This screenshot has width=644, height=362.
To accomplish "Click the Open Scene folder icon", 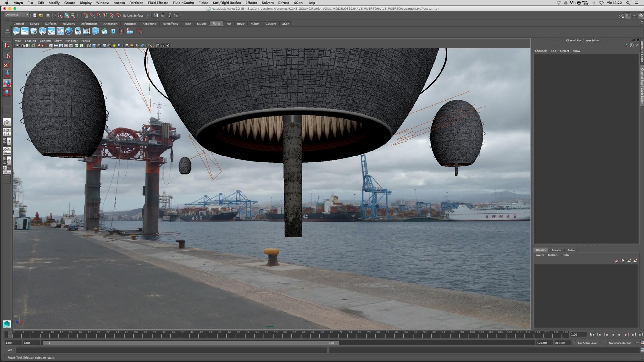I will 41,15.
